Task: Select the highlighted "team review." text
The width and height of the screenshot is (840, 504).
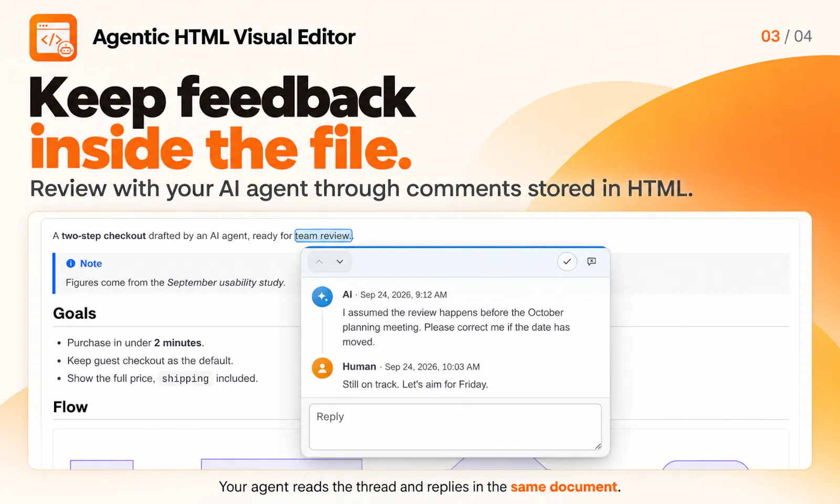Action: (x=323, y=236)
